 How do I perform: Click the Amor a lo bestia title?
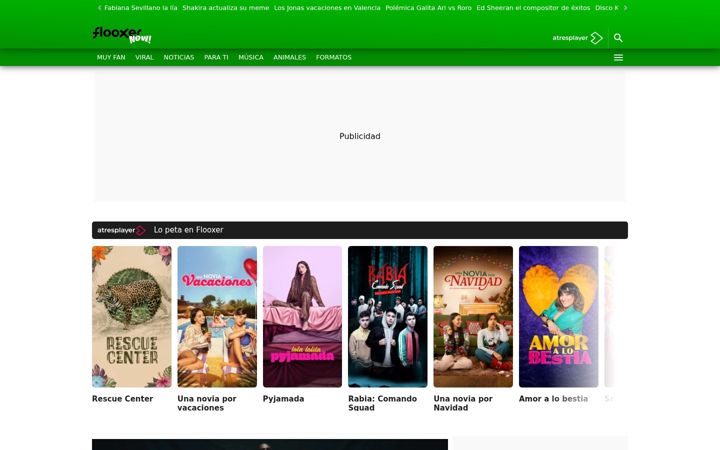[x=553, y=399]
